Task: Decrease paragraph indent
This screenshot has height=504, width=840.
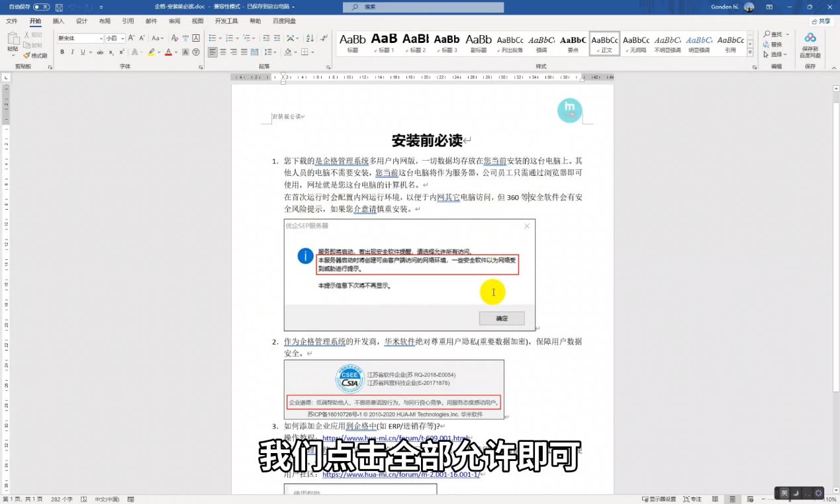Action: (267, 38)
